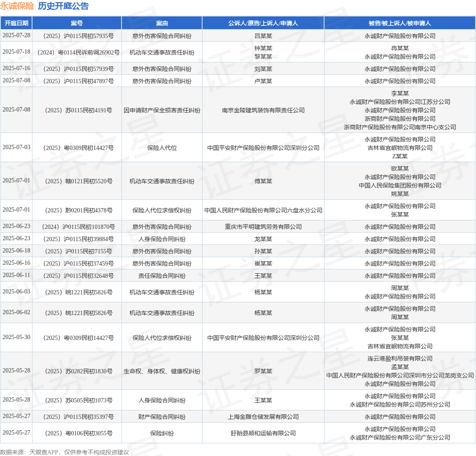
Task: Click the date 2025-05-30
Action: 16,337
